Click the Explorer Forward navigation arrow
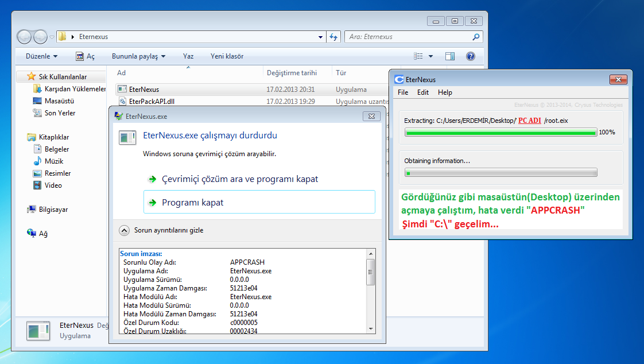This screenshot has height=364, width=644. click(x=40, y=37)
